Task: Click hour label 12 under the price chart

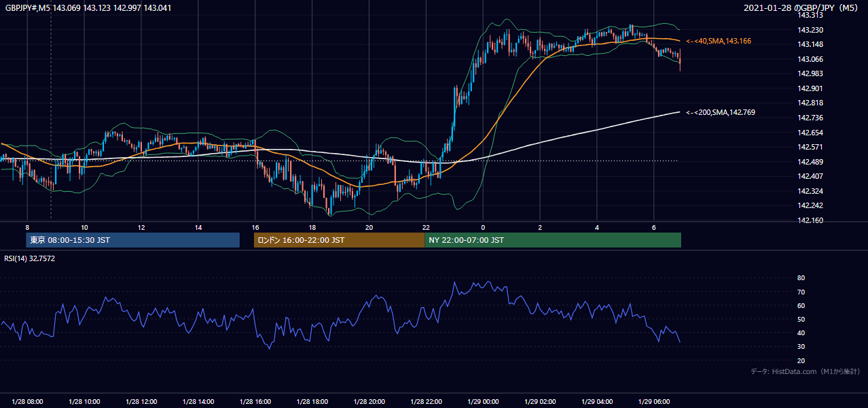Action: (141, 227)
